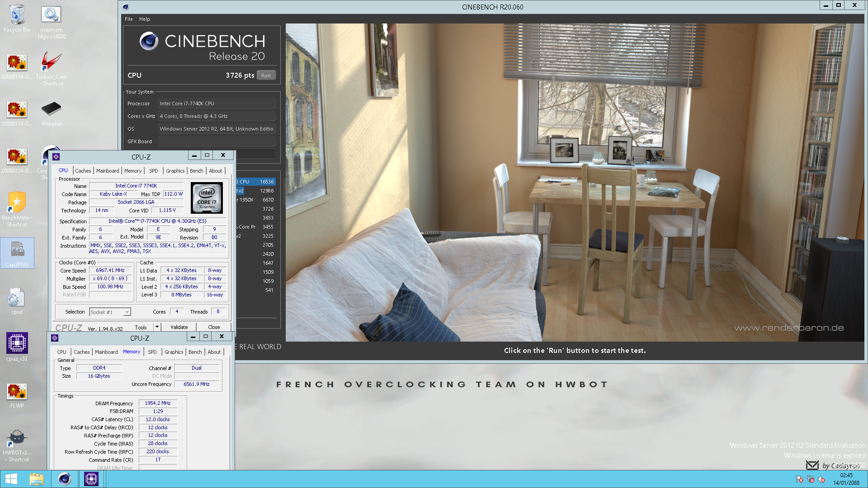Click the Close button in CPU-Z
This screenshot has height=488, width=868.
214,327
